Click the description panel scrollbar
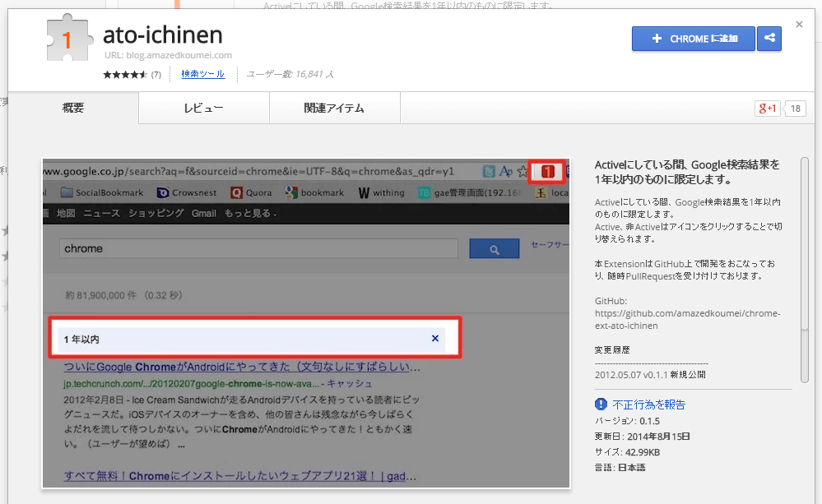Screen dimensions: 822x504 pos(805,270)
